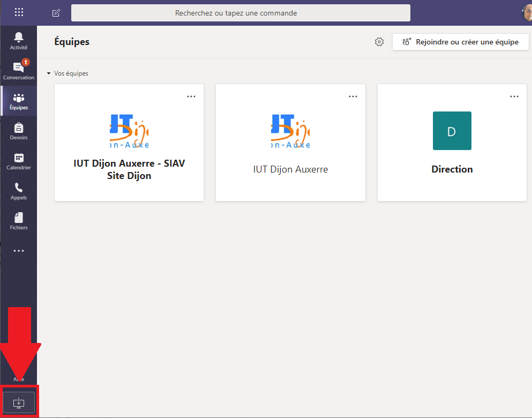Open more options on IUT Dijon Auxerre card
This screenshot has width=532, height=418.
[x=353, y=96]
